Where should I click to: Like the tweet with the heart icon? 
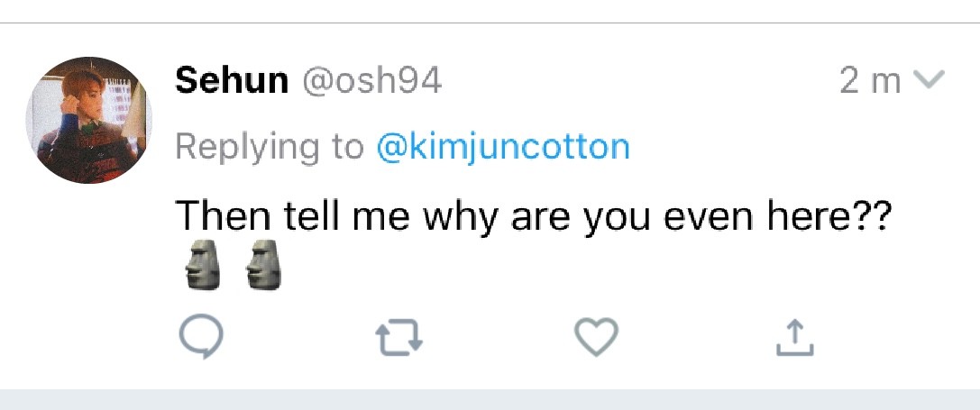pyautogui.click(x=596, y=338)
